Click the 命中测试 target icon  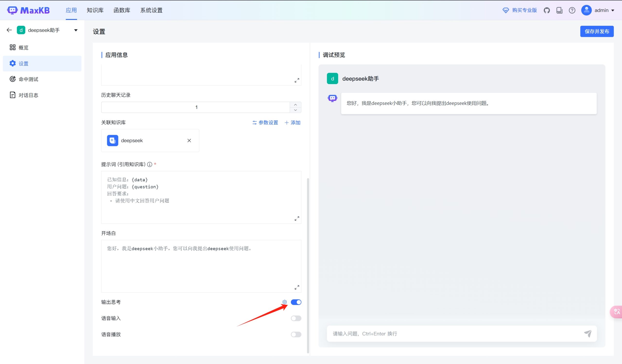click(x=13, y=79)
